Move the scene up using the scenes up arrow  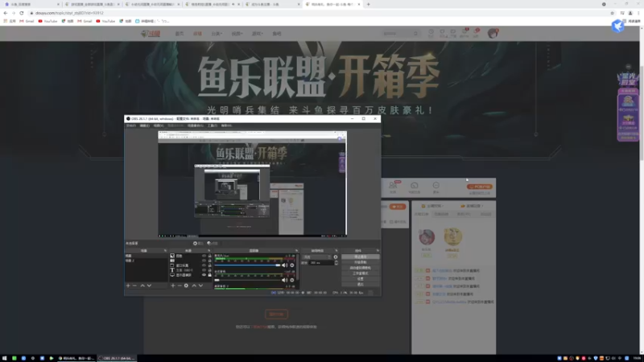pos(142,286)
